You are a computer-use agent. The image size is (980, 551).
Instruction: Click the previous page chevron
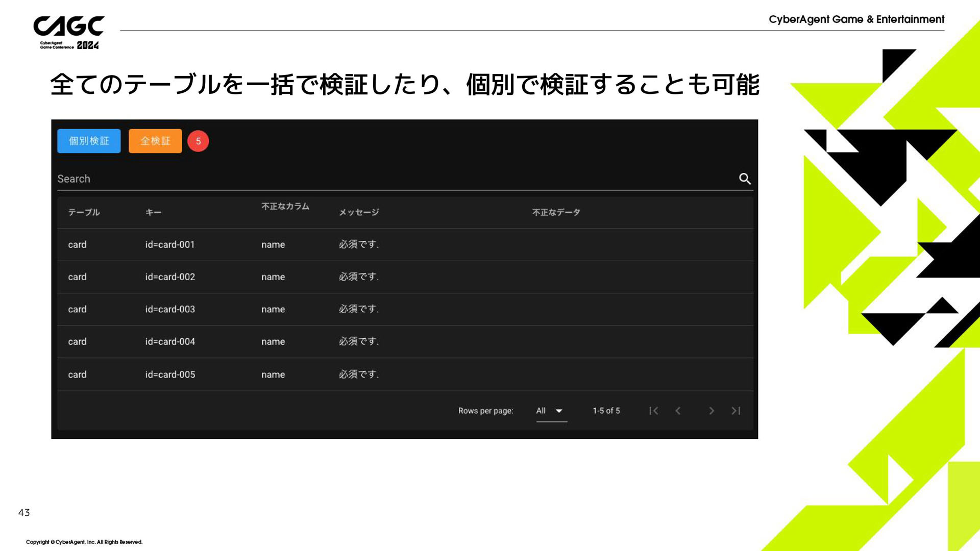click(x=678, y=411)
